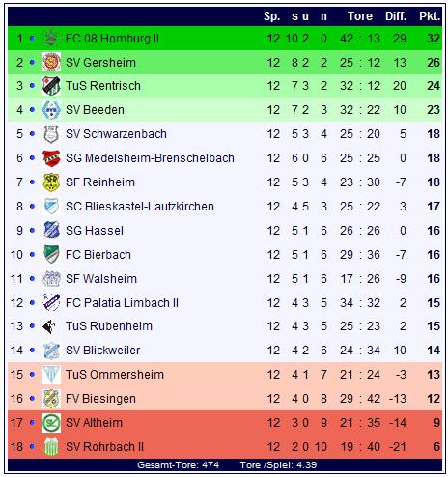This screenshot has width=448, height=477.
Task: Click the FC 08 Homburg II club crest
Action: click(51, 39)
